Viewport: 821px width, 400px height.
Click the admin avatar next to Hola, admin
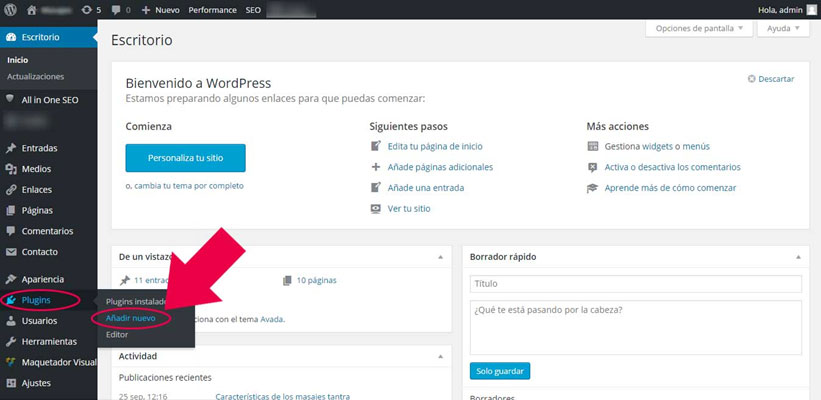811,10
